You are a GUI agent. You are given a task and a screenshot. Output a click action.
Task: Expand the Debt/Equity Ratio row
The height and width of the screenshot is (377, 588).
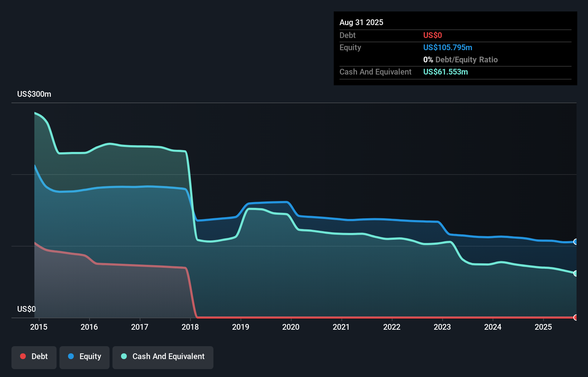tap(461, 59)
